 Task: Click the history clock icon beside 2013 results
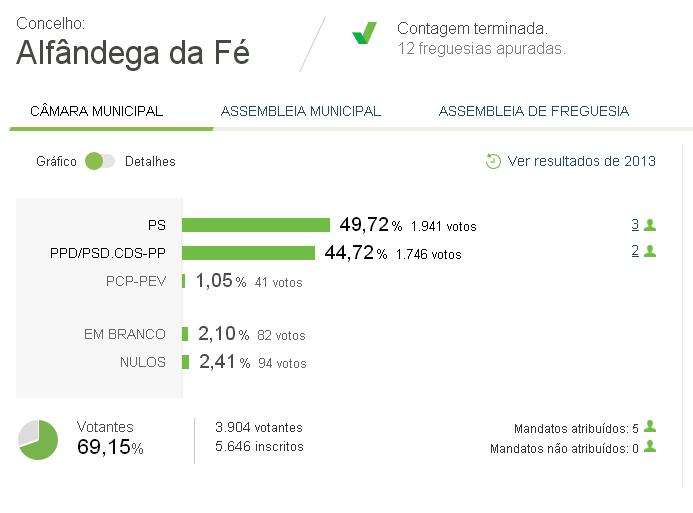(x=493, y=161)
